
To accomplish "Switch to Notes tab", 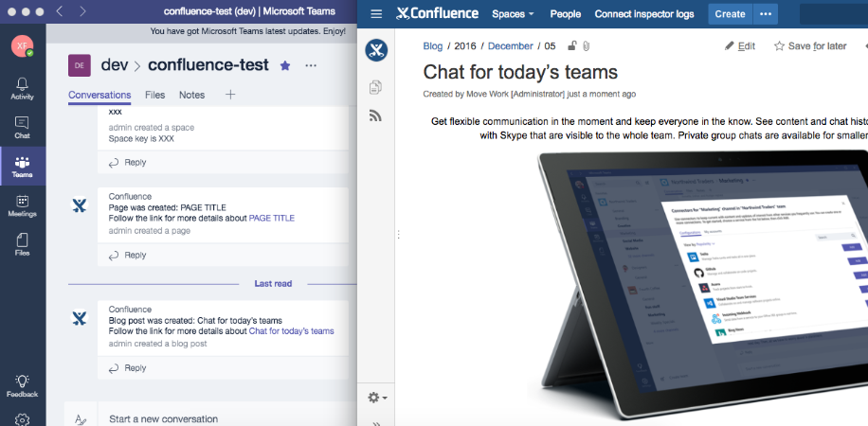I will [191, 96].
